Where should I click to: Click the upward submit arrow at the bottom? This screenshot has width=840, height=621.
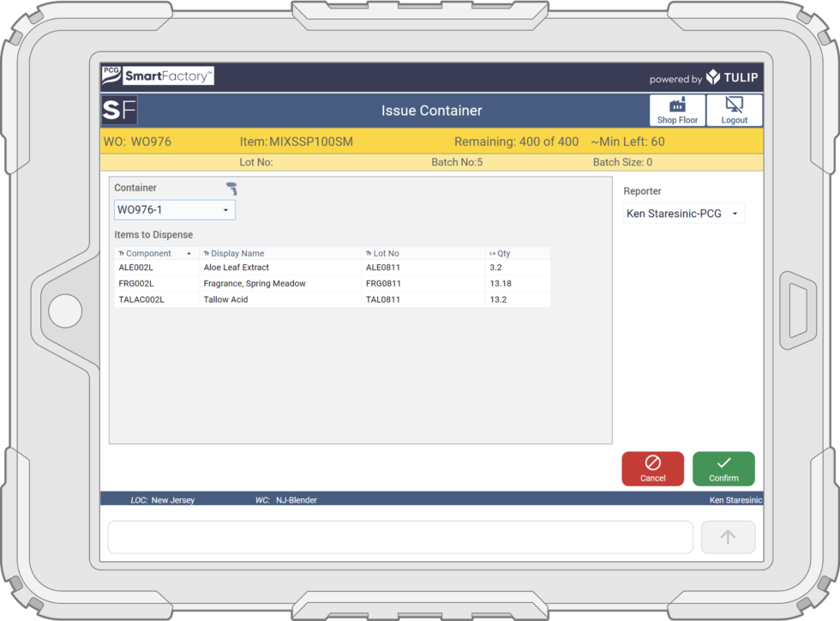[x=728, y=537]
